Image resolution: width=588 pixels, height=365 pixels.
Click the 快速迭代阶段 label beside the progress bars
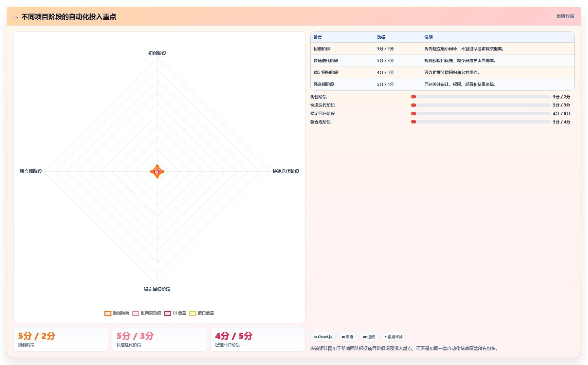[323, 105]
